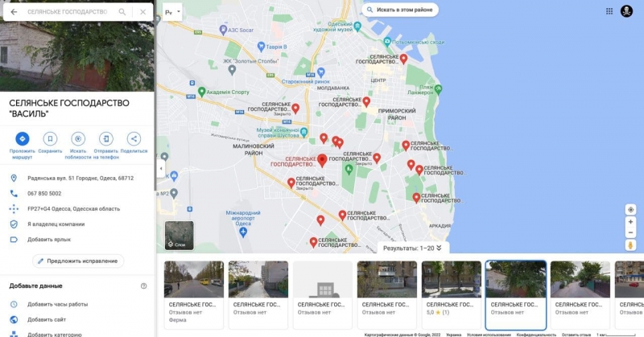The image size is (644, 337).
Task: Click the route directions icon
Action: pos(23,139)
